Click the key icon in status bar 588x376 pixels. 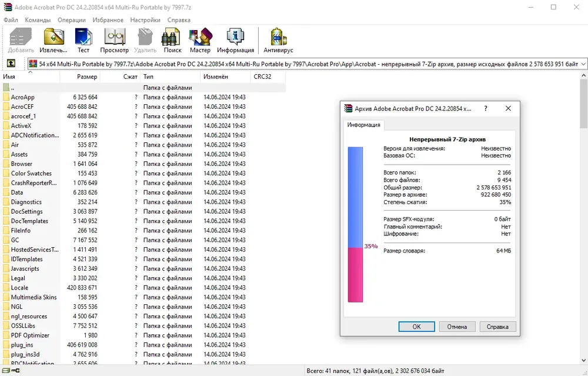point(15,371)
